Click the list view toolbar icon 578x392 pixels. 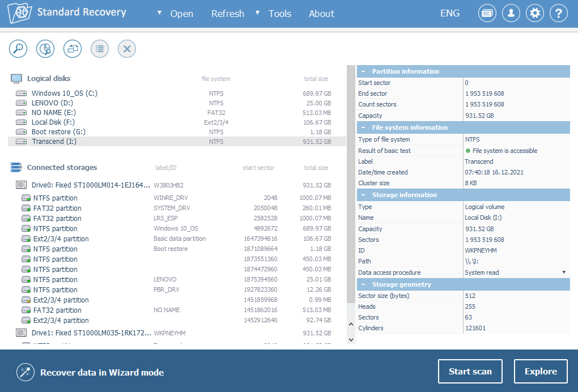pyautogui.click(x=100, y=49)
